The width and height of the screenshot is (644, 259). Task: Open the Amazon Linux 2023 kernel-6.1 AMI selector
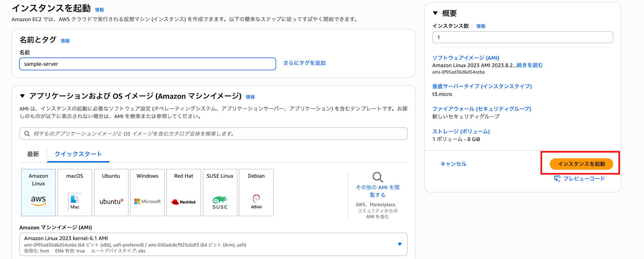point(213,245)
